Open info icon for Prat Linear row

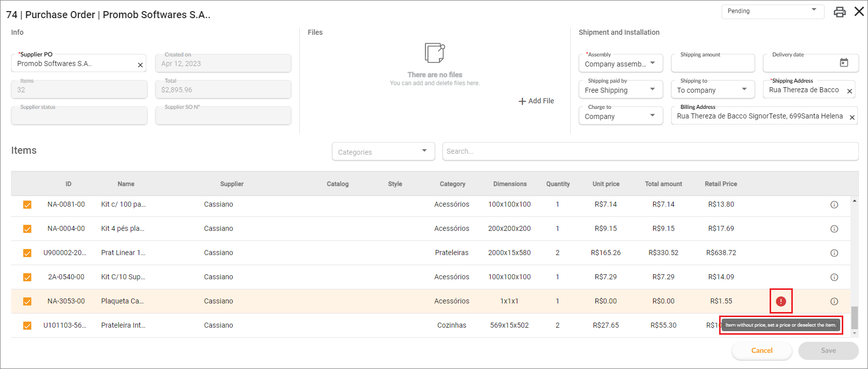click(834, 253)
